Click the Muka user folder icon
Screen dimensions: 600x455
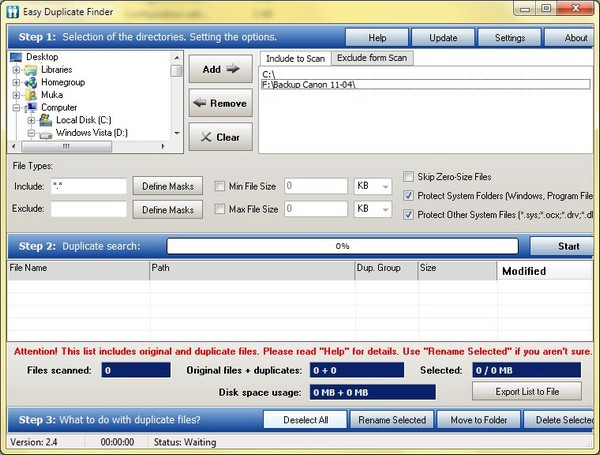pyautogui.click(x=31, y=95)
